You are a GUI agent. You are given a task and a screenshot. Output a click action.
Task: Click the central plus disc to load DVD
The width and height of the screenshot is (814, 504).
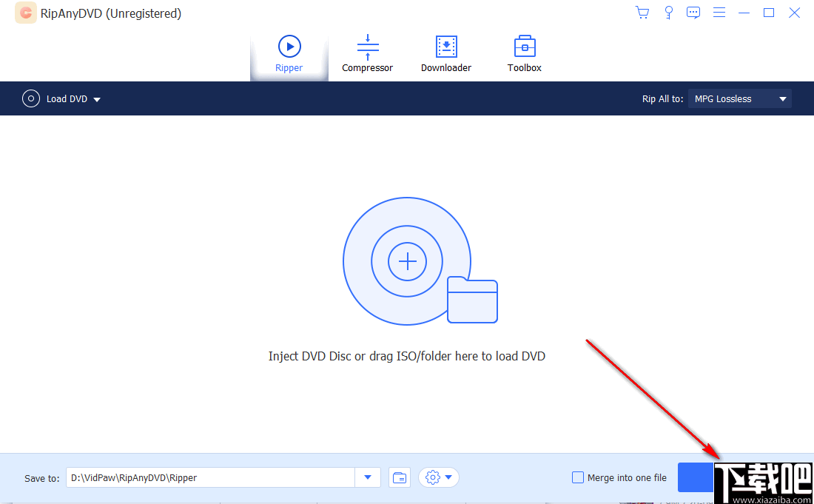[x=407, y=261]
